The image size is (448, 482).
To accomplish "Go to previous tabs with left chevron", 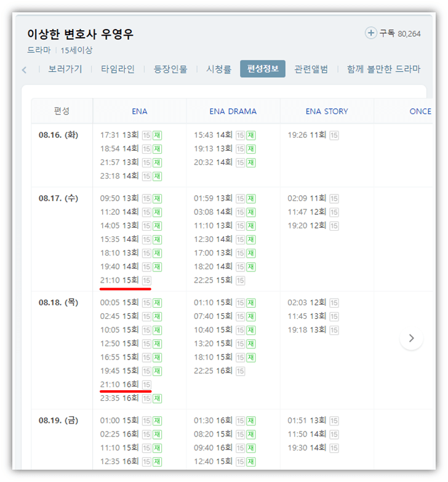I will (x=24, y=70).
